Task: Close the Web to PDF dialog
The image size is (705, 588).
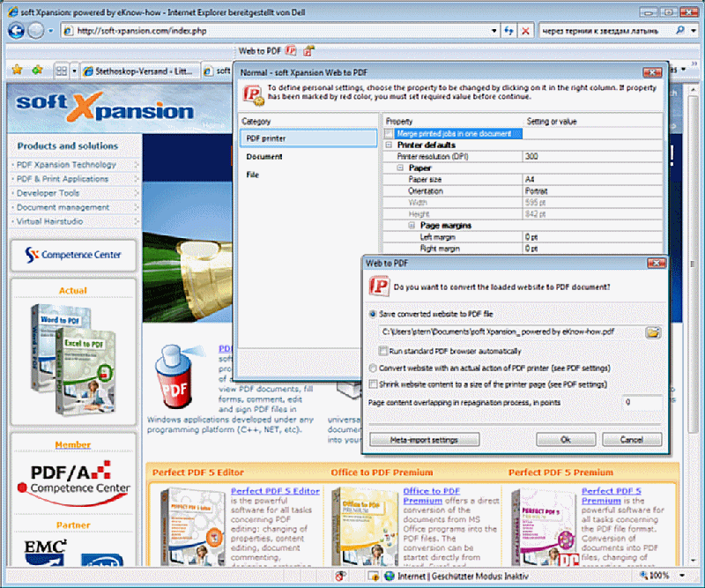Action: coord(656,264)
